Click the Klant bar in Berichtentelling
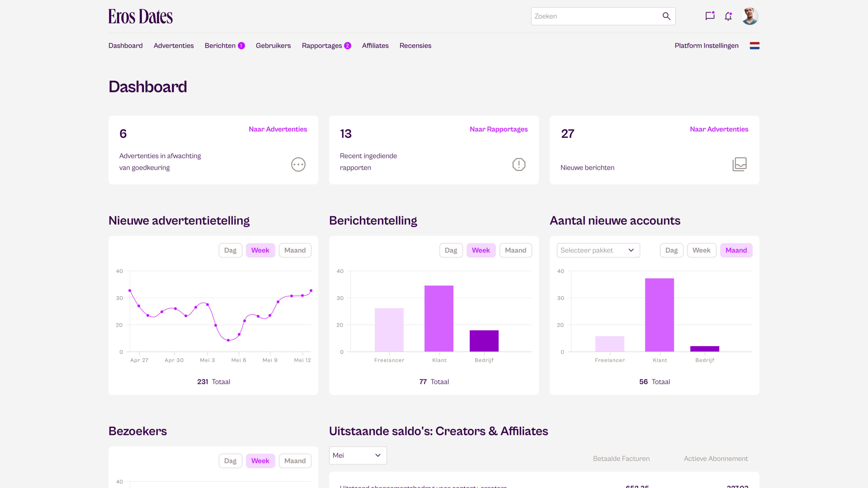The height and width of the screenshot is (488, 868). click(x=439, y=319)
